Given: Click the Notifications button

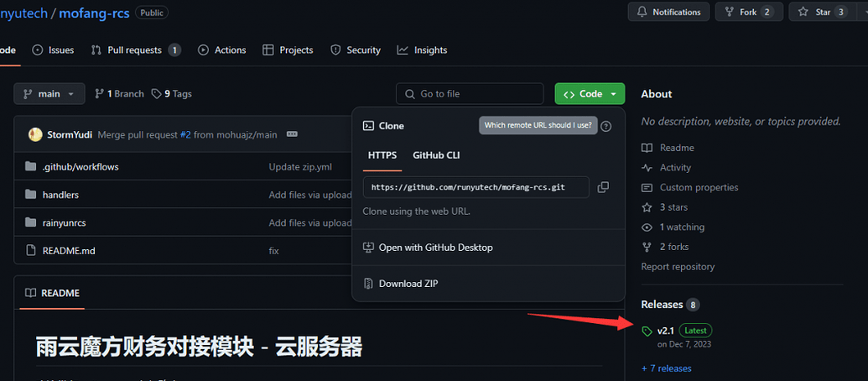Looking at the screenshot, I should (x=668, y=12).
